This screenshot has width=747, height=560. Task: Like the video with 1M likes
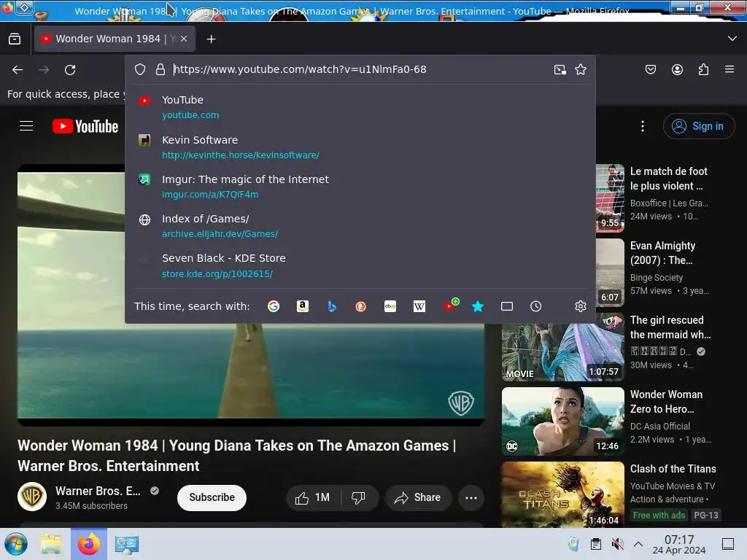pos(313,497)
